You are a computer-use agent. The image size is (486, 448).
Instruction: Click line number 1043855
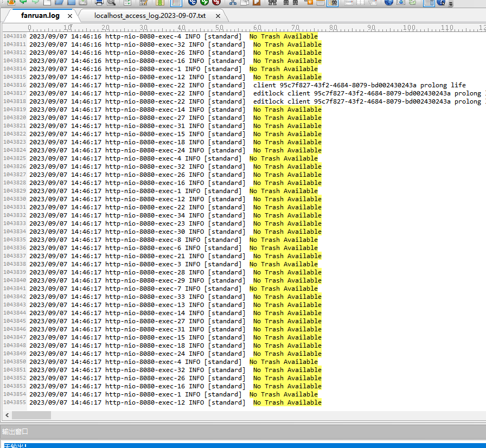coord(15,402)
